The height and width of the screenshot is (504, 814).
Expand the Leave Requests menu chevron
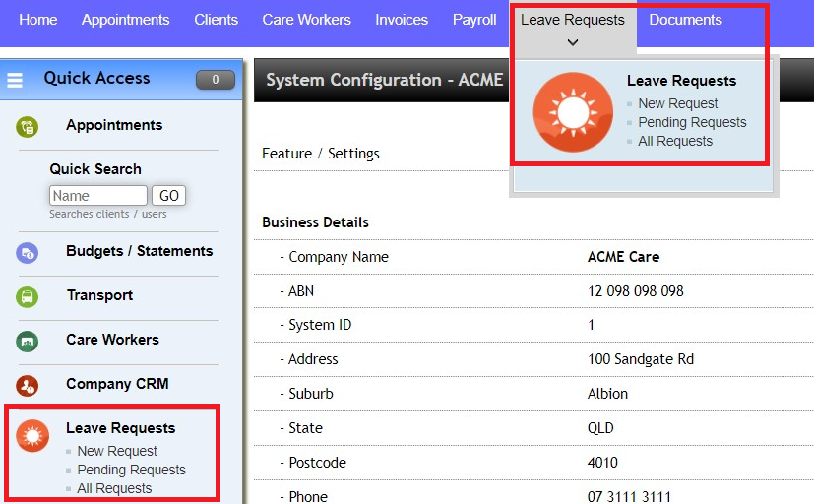[573, 42]
